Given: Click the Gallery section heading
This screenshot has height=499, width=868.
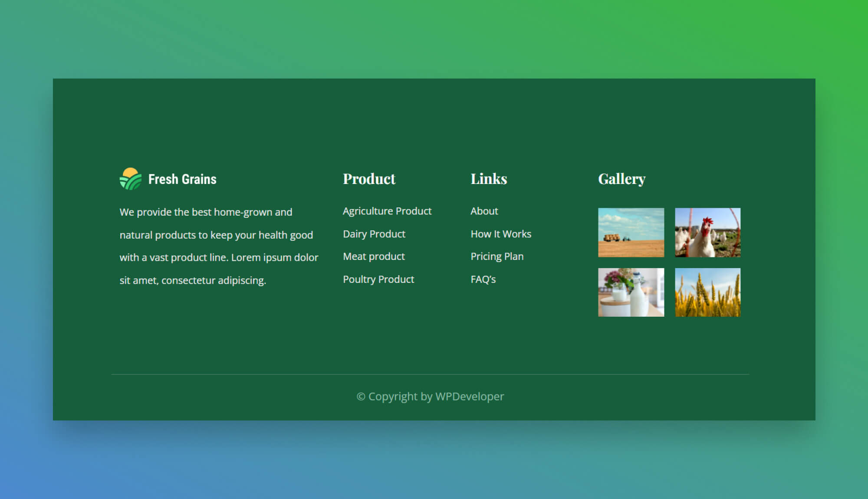Looking at the screenshot, I should point(622,179).
